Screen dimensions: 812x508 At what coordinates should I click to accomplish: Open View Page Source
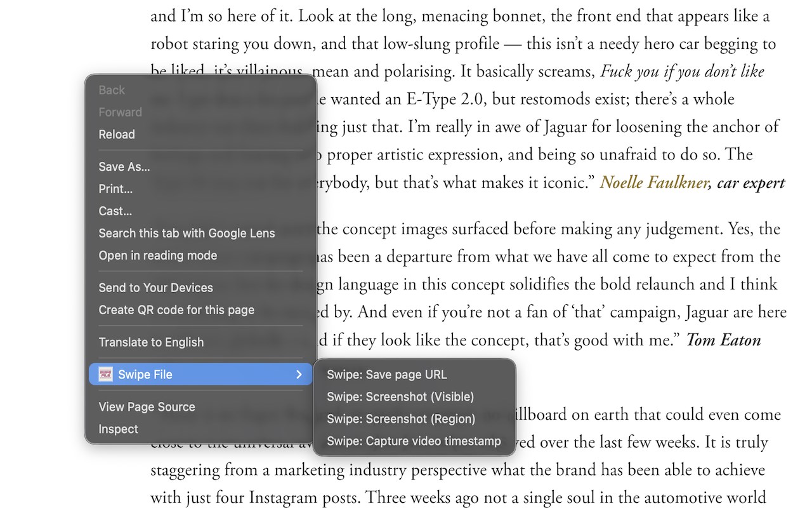click(200, 407)
